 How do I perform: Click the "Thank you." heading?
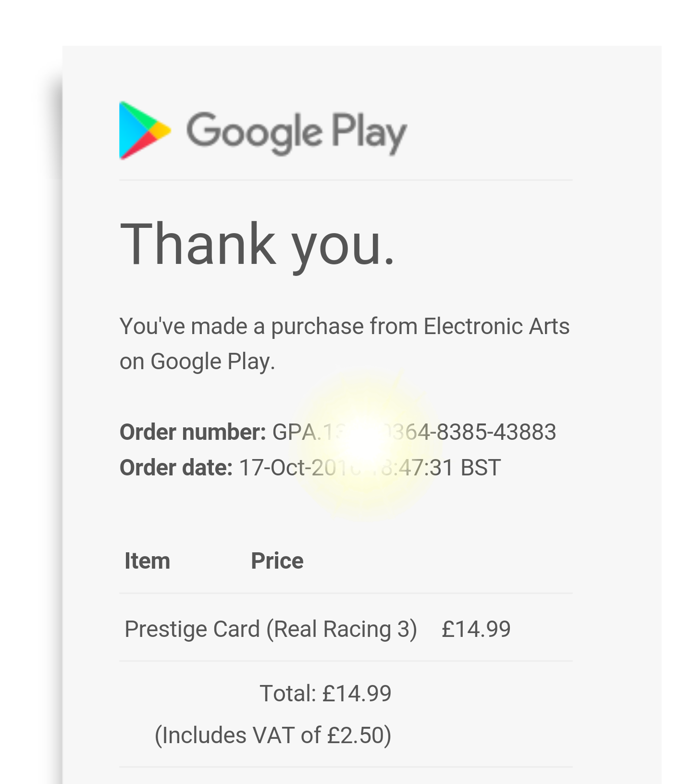(x=257, y=244)
